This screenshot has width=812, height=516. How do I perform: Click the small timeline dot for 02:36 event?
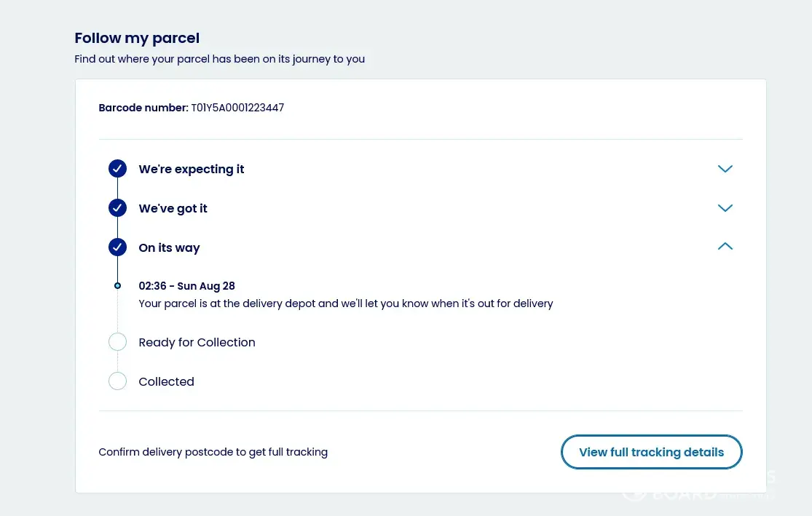[117, 286]
